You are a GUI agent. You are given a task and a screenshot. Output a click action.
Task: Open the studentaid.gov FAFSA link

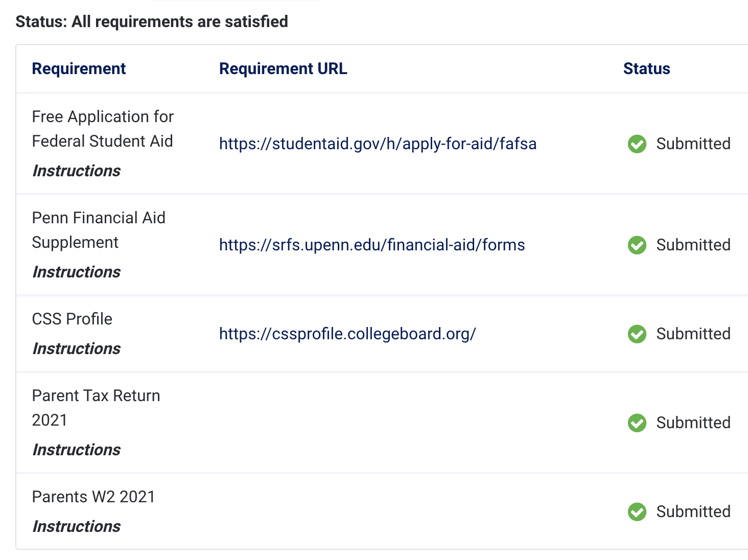(378, 144)
